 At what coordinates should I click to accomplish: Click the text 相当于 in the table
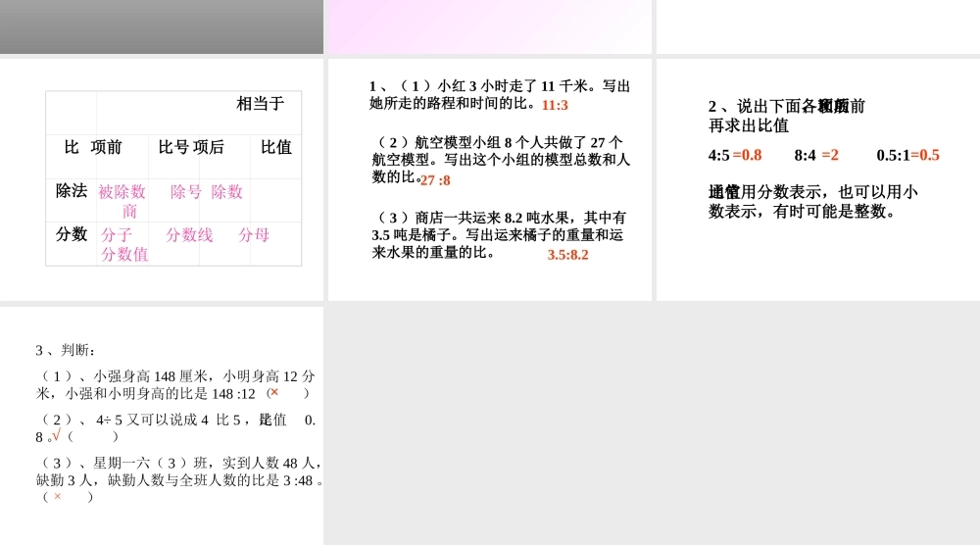click(260, 104)
